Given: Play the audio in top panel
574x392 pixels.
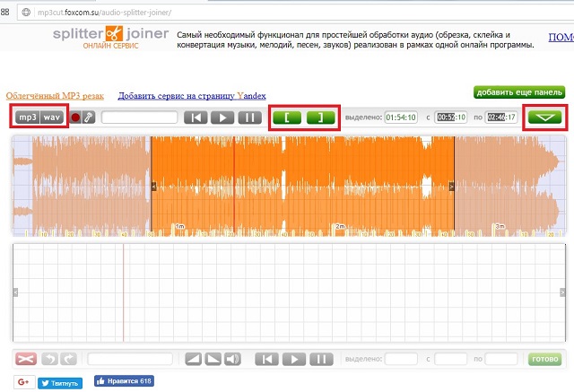Looking at the screenshot, I should coord(222,117).
